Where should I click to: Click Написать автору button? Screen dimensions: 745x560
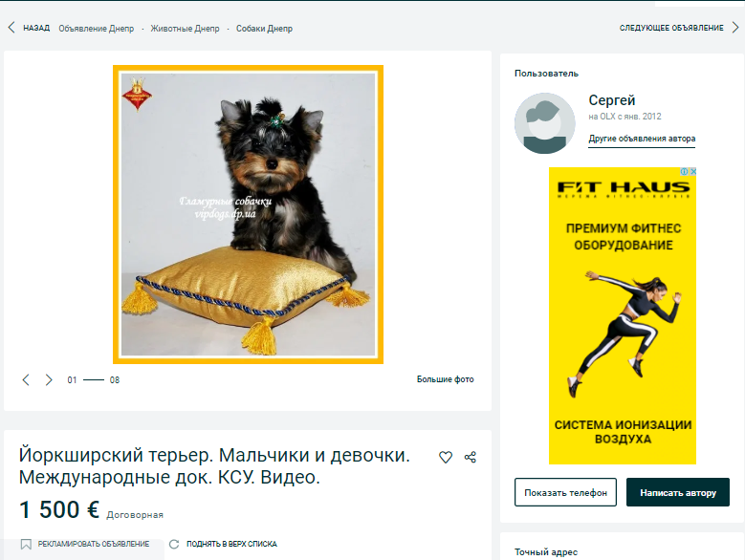[678, 492]
